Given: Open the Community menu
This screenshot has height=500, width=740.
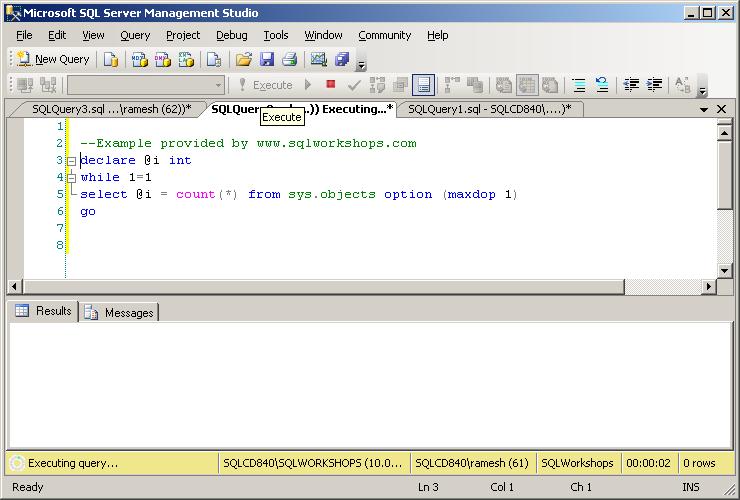Looking at the screenshot, I should [385, 35].
